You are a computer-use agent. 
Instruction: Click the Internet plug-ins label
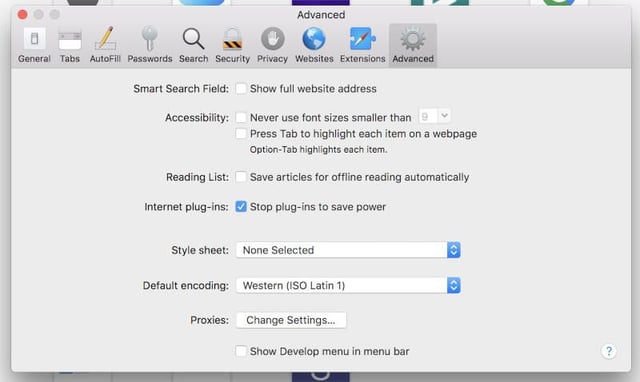186,207
